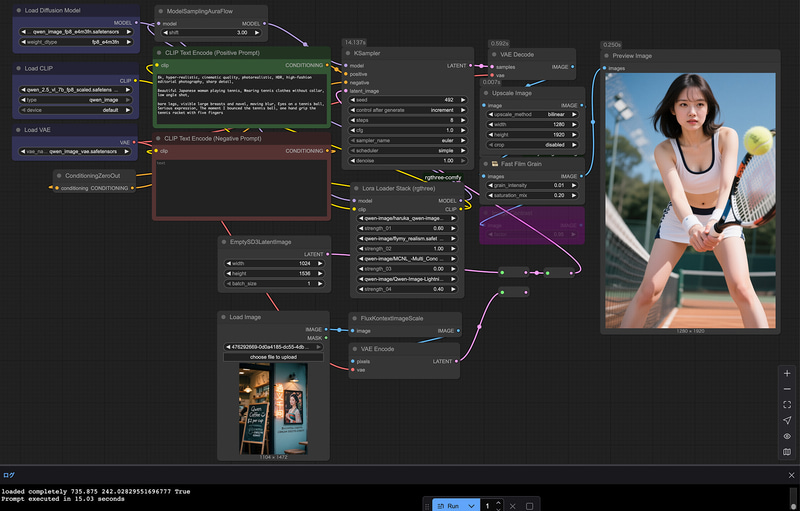Image resolution: width=800 pixels, height=511 pixels.
Task: Open the vae_name qwen_image_vae.safetensors dropdown
Action: click(75, 151)
